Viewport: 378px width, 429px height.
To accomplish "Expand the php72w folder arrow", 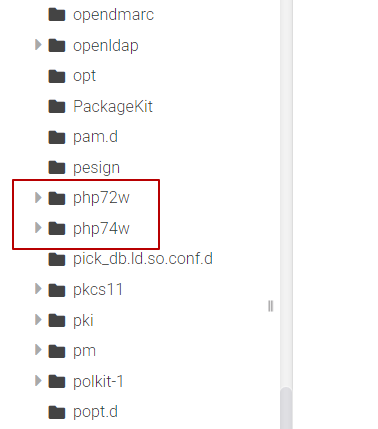I will [38, 198].
